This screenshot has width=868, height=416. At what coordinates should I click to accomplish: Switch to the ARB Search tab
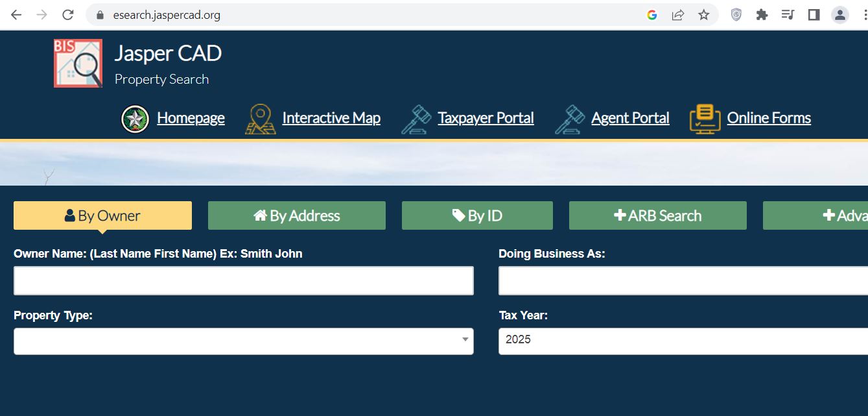[658, 215]
